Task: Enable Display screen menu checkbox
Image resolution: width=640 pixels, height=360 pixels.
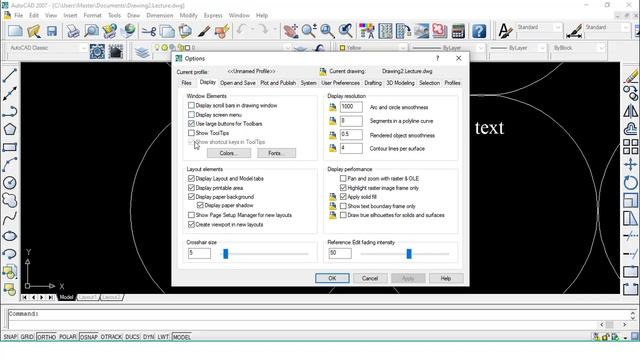Action: point(191,115)
